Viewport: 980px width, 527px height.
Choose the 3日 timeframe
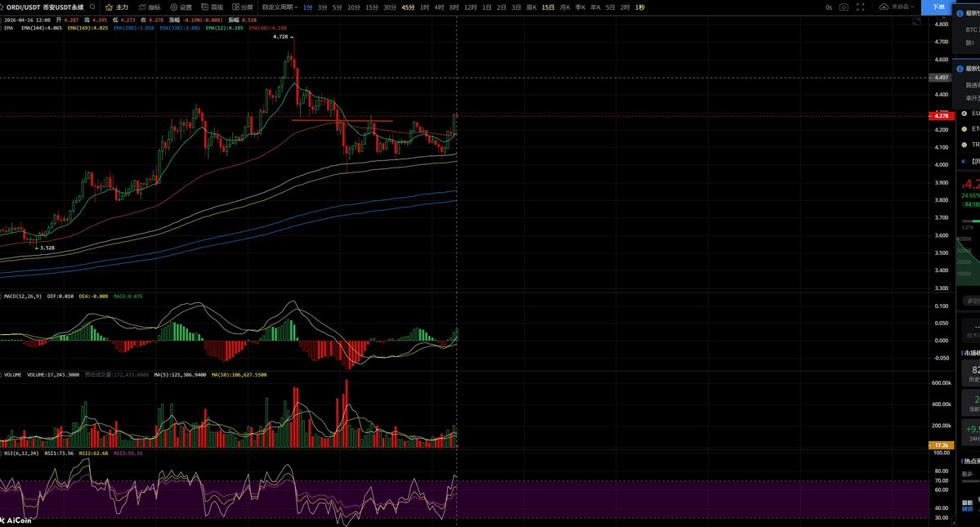point(517,7)
